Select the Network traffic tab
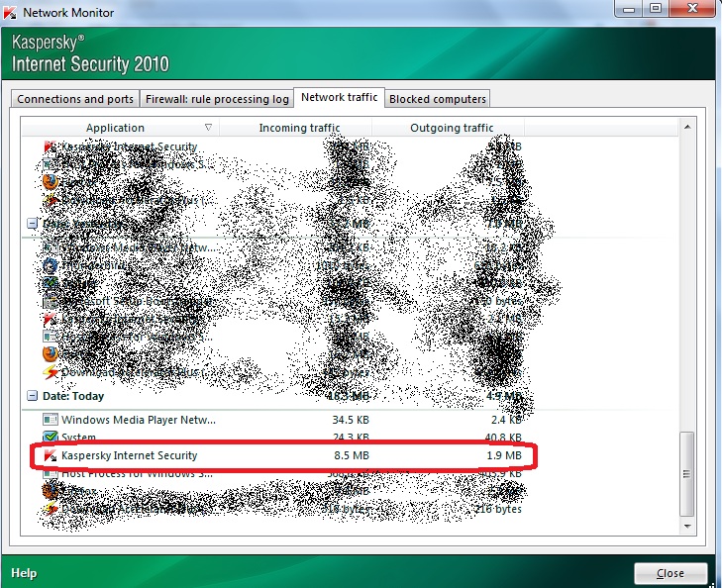This screenshot has width=722, height=588. click(x=340, y=97)
